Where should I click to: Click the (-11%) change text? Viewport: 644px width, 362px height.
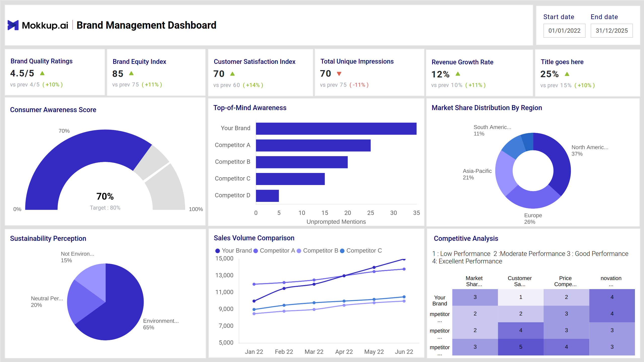(x=359, y=85)
